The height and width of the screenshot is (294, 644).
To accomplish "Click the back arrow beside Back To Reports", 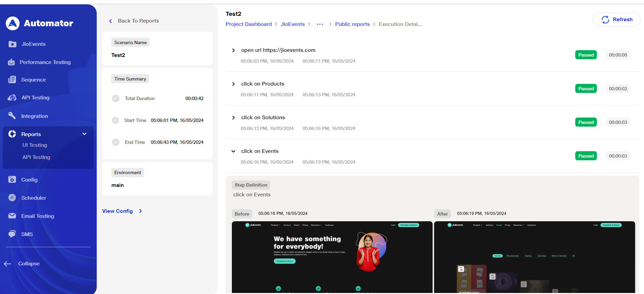I will (x=110, y=21).
